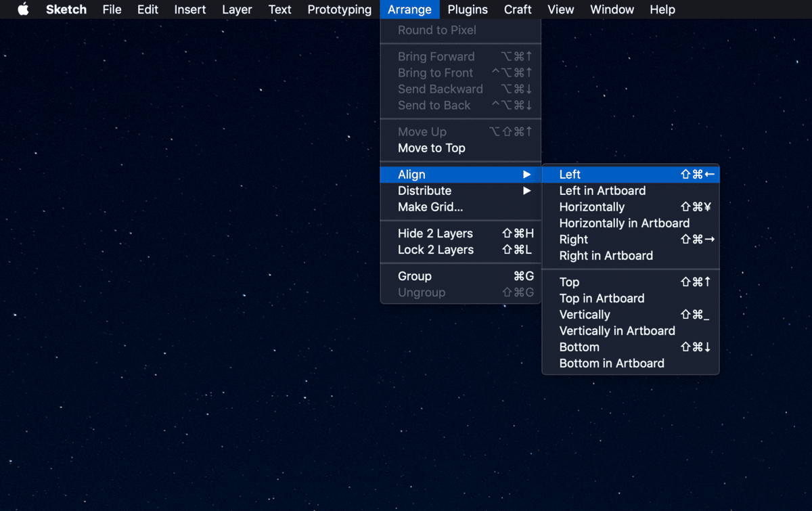Select Top in Artboard
Screen dimensions: 812x511
coord(631,298)
